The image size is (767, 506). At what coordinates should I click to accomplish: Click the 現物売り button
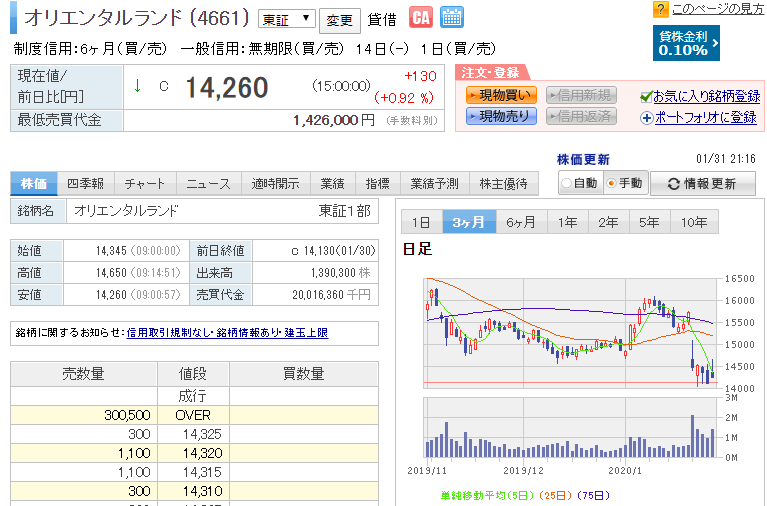[x=501, y=116]
